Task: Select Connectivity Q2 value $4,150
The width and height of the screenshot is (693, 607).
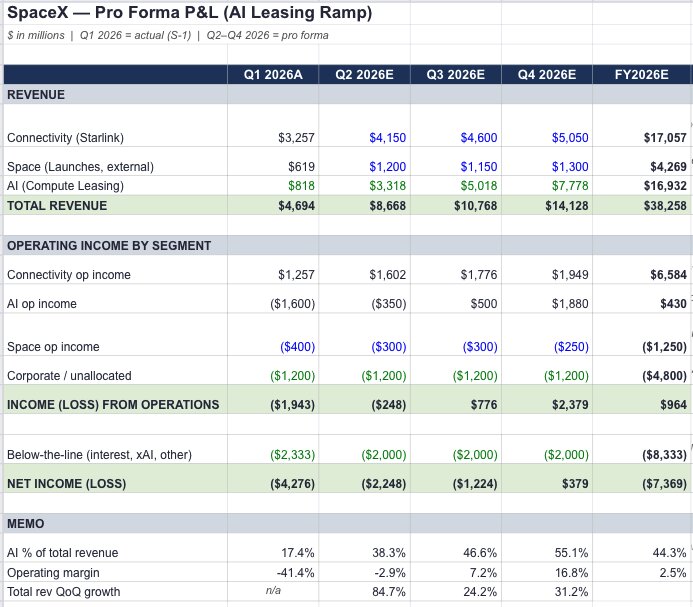Action: point(388,138)
